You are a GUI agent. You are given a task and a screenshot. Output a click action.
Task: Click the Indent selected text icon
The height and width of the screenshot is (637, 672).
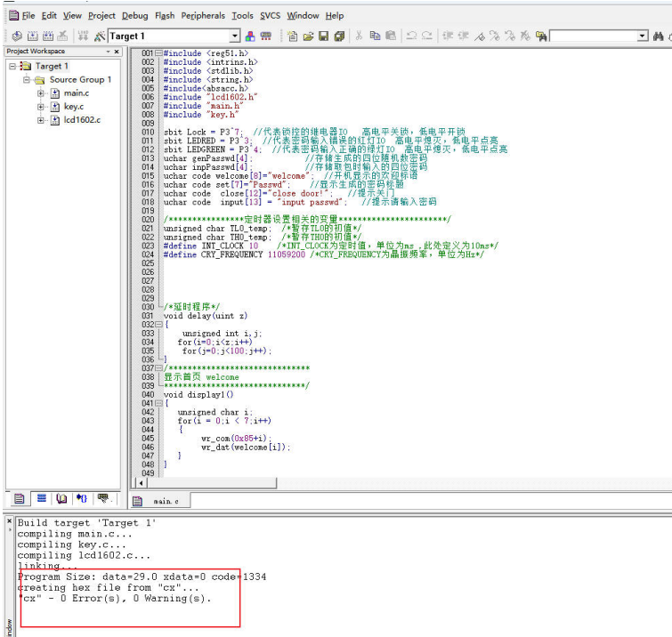(x=448, y=36)
